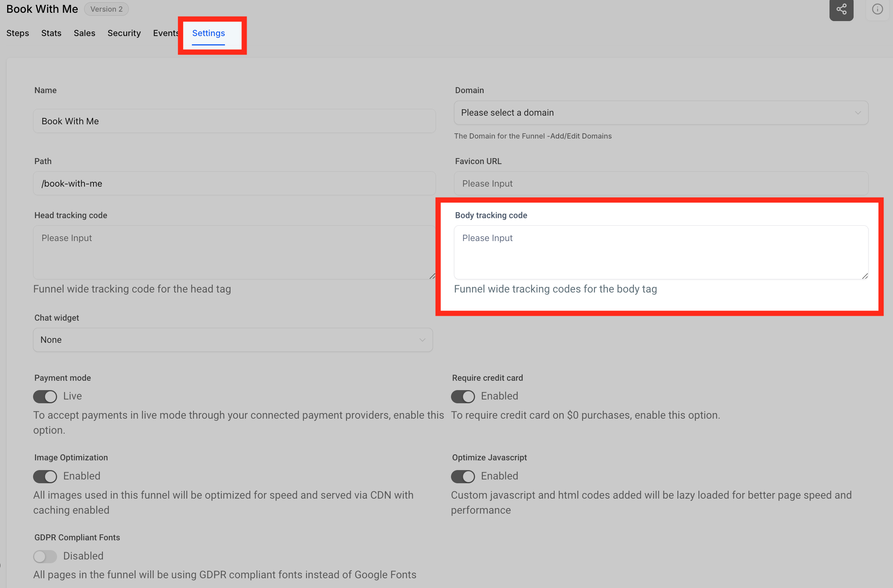Open the funnel share options
This screenshot has height=588, width=893.
841,9
